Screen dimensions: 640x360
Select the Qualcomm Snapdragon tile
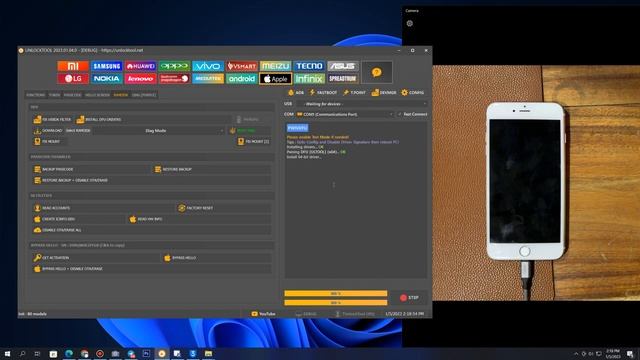[174, 78]
